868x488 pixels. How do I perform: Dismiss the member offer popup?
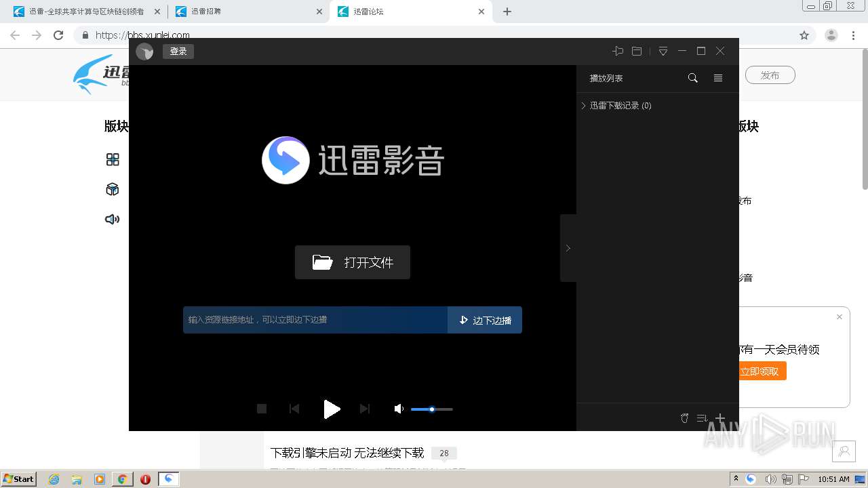click(x=840, y=317)
